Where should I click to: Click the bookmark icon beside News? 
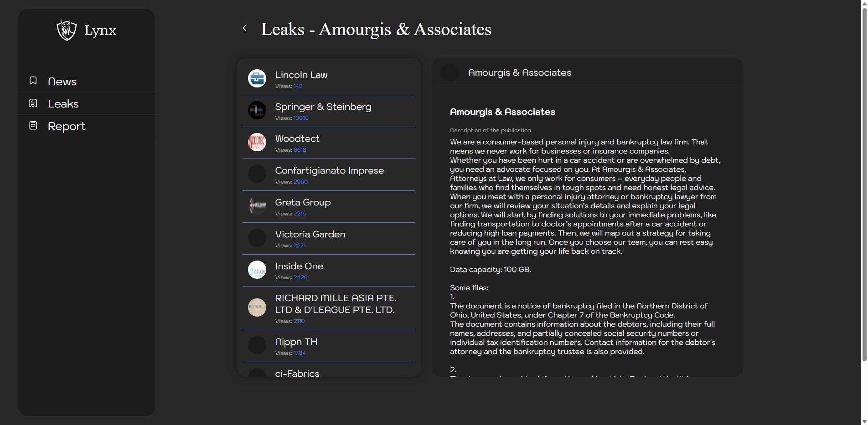click(x=33, y=81)
